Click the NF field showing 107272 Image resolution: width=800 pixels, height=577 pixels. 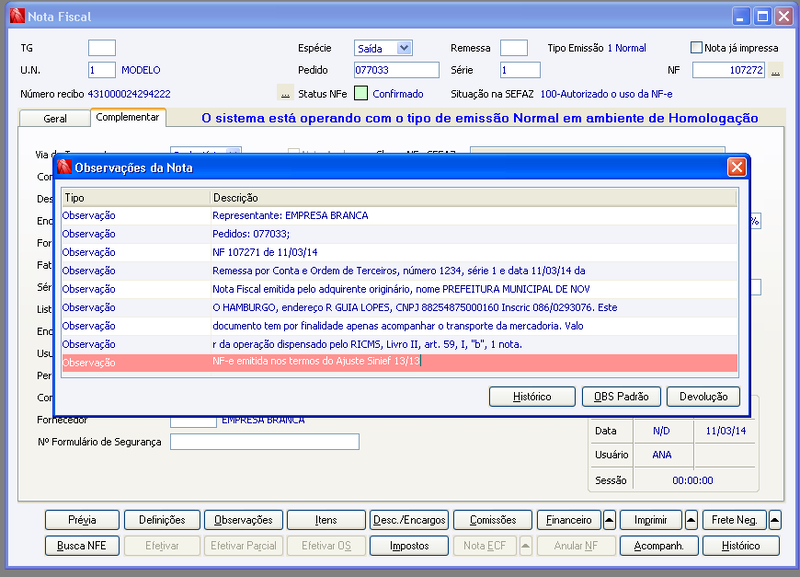coord(729,70)
